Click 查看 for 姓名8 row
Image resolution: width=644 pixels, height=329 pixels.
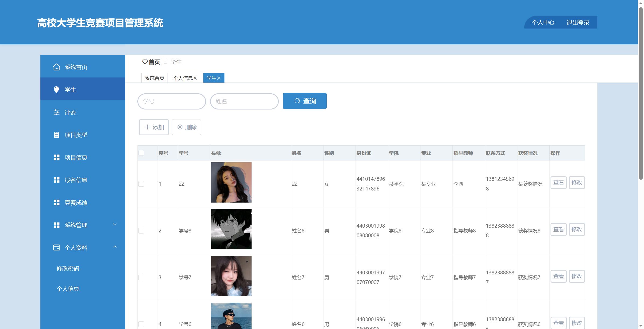point(559,229)
